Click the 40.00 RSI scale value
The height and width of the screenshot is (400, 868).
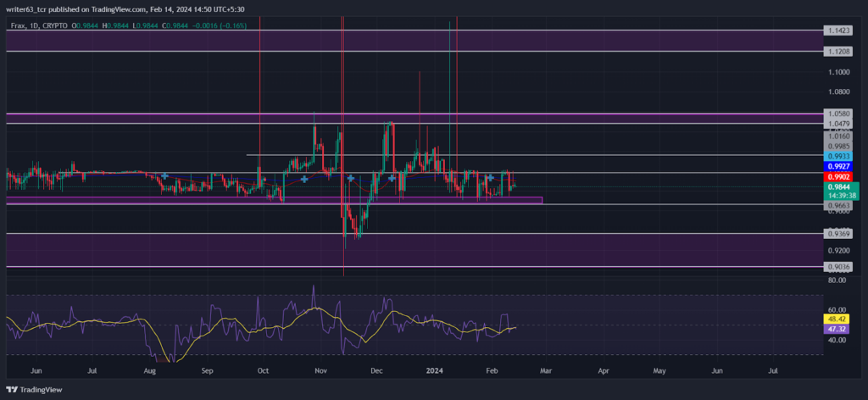(836, 340)
